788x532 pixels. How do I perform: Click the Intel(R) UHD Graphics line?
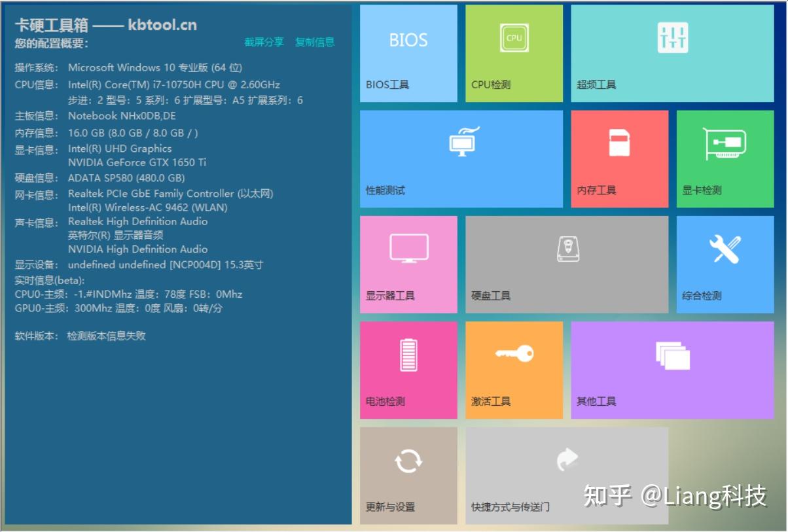click(x=120, y=149)
